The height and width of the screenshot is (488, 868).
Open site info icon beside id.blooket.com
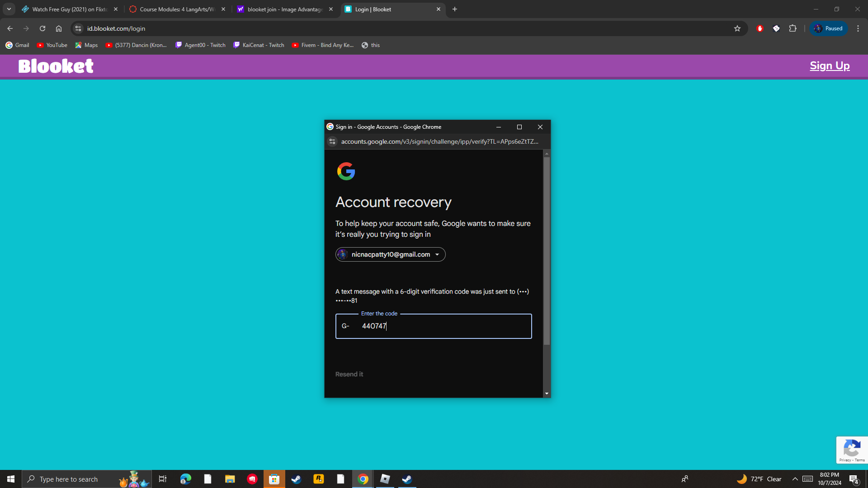point(78,28)
